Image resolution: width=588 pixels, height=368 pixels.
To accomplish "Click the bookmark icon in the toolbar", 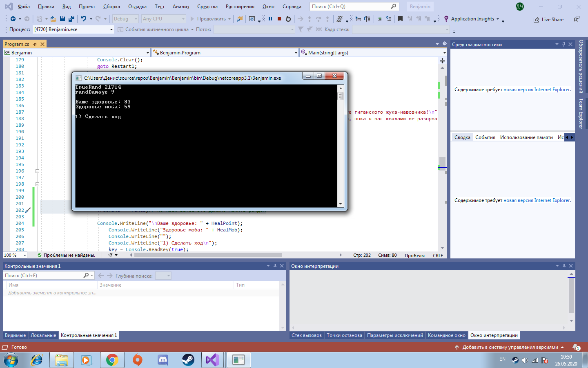I will click(x=400, y=19).
